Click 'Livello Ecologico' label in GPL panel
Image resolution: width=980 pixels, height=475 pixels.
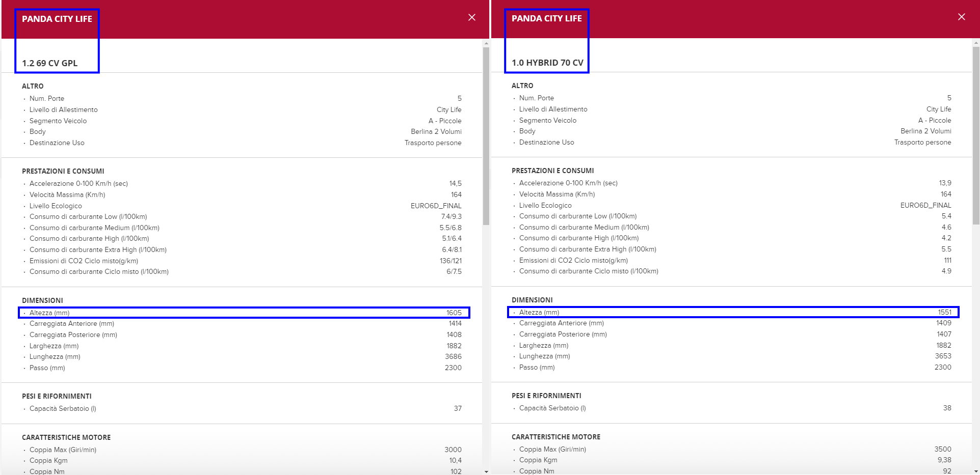click(x=56, y=206)
